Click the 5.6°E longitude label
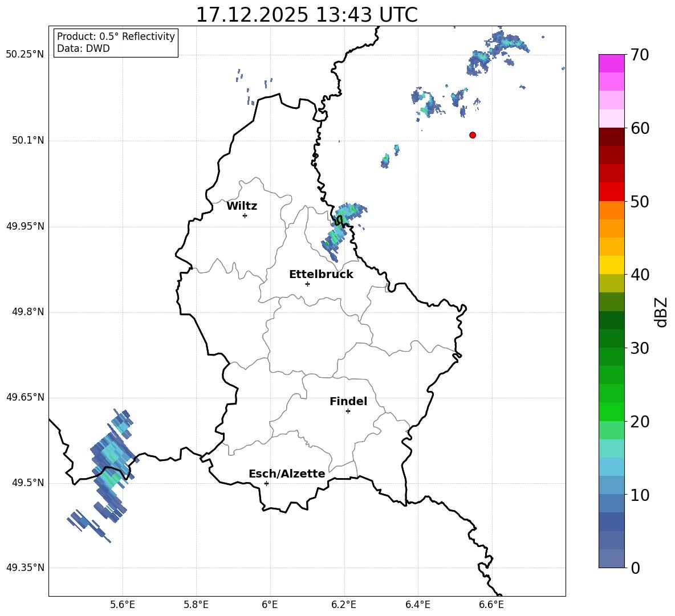 tap(123, 605)
